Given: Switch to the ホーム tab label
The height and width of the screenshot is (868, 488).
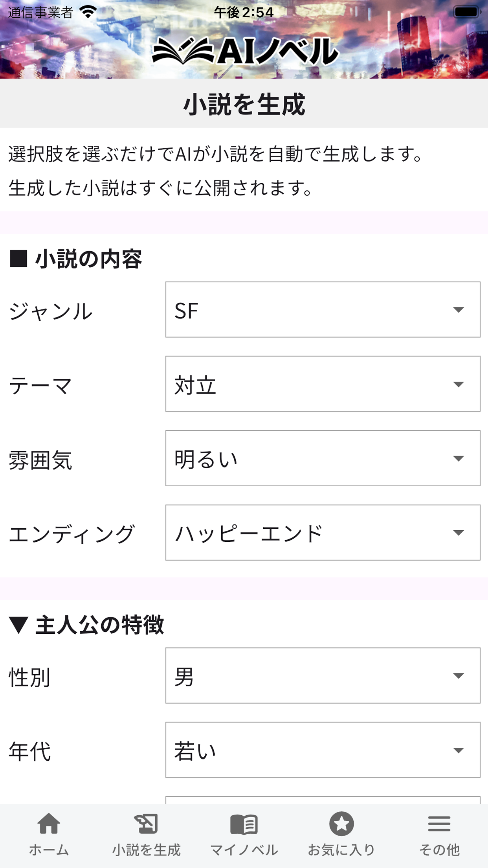Looking at the screenshot, I should [x=49, y=850].
